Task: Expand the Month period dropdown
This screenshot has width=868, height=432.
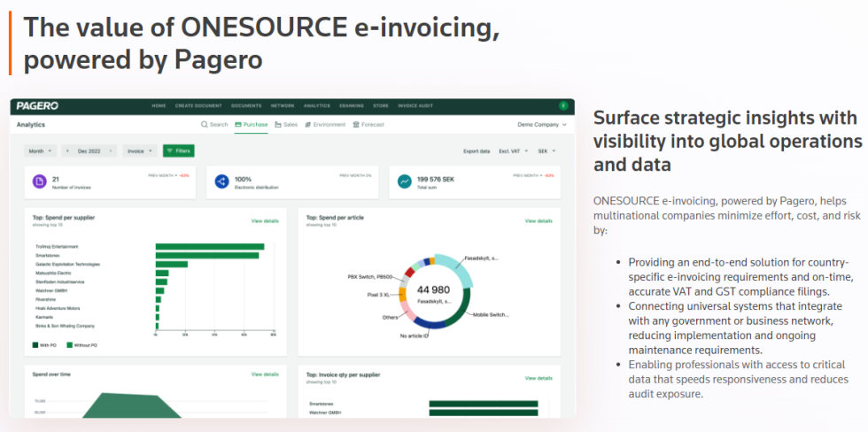Action: point(39,151)
